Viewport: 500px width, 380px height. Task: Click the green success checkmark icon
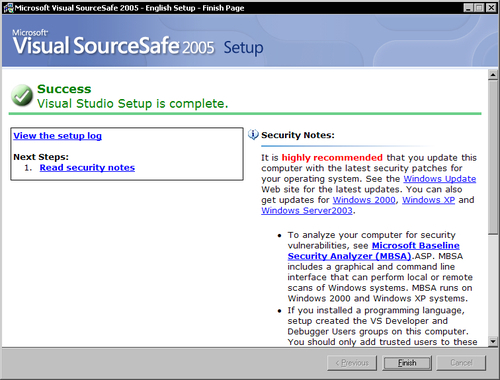pyautogui.click(x=22, y=95)
